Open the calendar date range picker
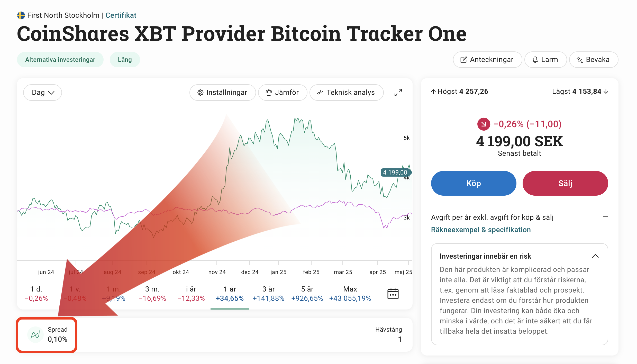The width and height of the screenshot is (637, 364). coord(393,294)
